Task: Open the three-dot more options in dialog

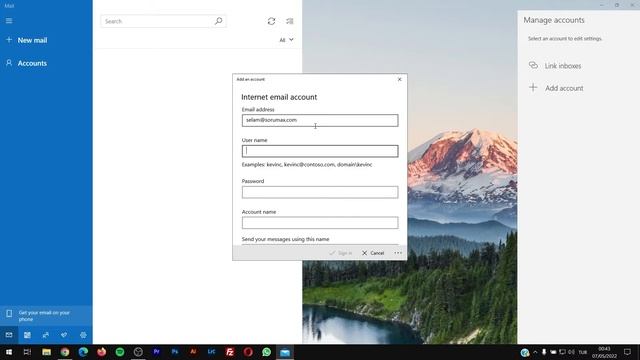Action: (398, 253)
